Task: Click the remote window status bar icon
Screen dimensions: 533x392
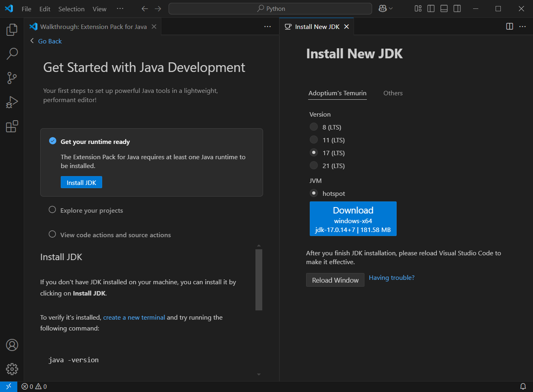Action: (8, 386)
